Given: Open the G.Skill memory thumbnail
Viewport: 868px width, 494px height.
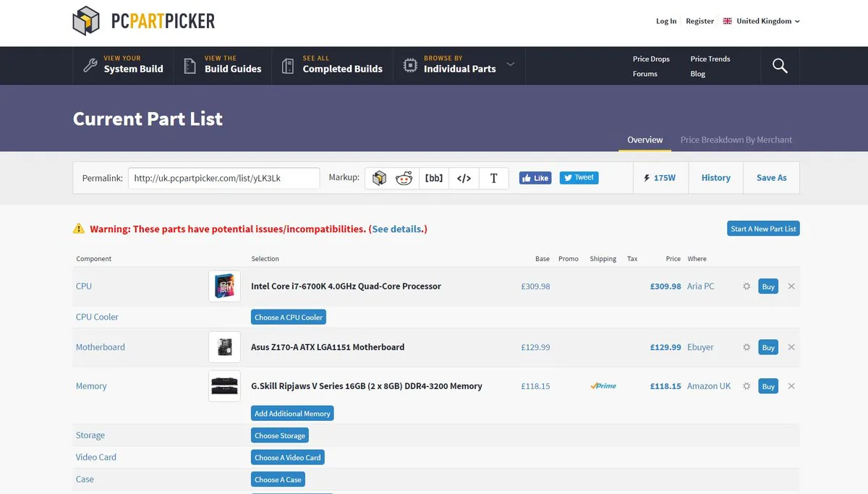Looking at the screenshot, I should (224, 386).
